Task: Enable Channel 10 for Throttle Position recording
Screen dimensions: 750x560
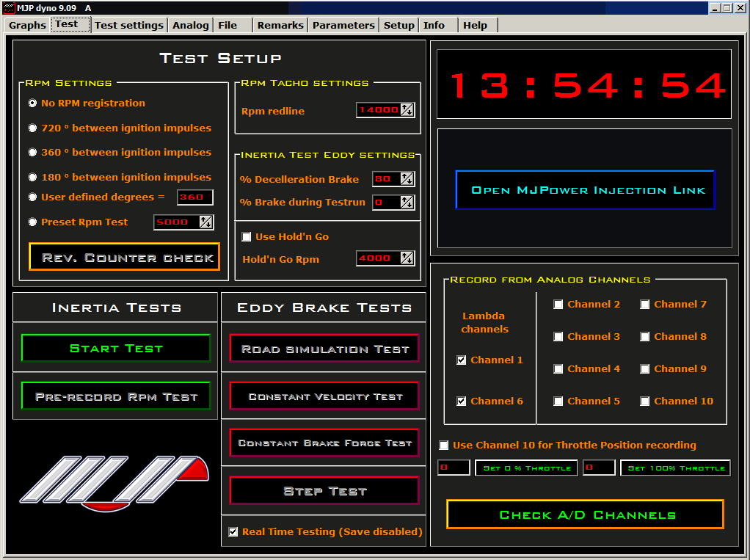Action: (443, 446)
